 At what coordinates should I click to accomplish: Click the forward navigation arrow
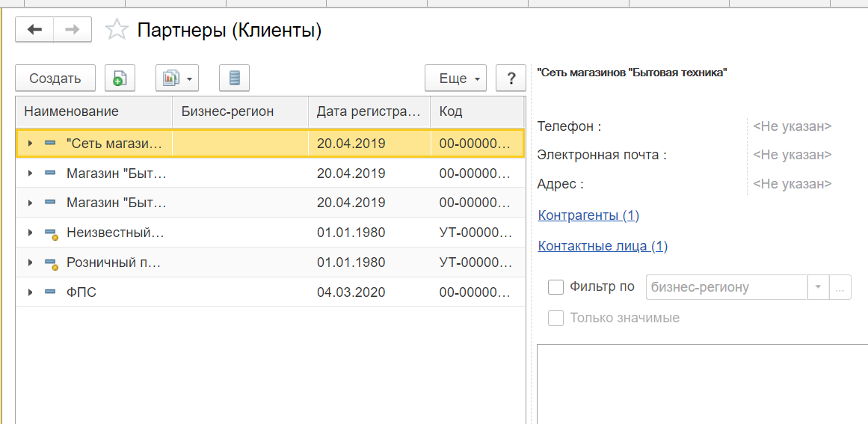pyautogui.click(x=73, y=30)
